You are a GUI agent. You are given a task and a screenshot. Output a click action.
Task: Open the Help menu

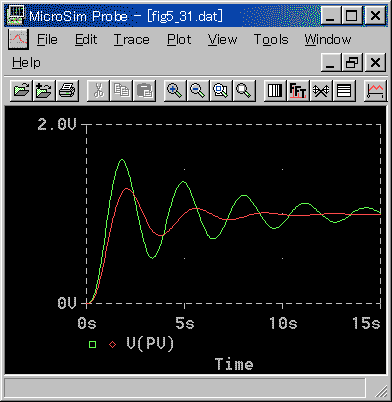(x=26, y=63)
